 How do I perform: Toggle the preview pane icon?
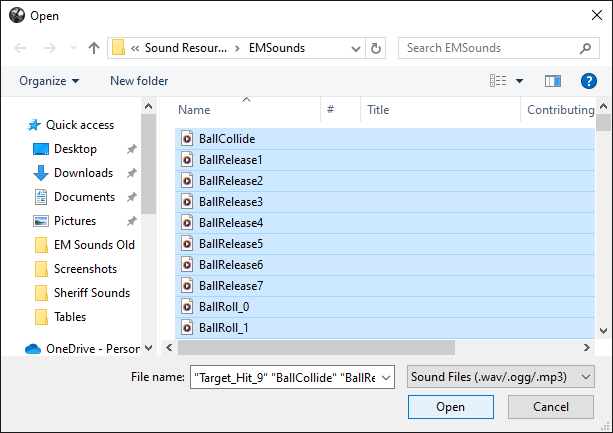click(553, 81)
